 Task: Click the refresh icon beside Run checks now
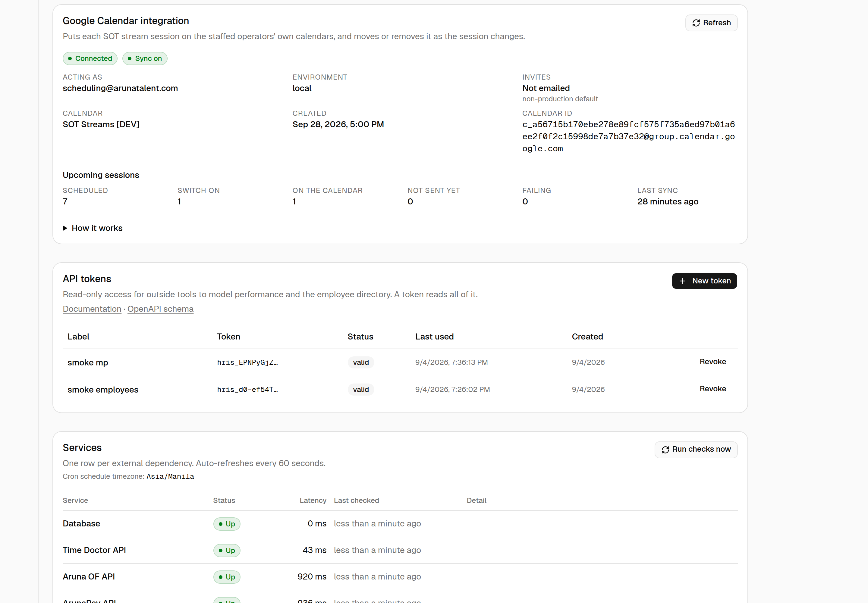click(665, 450)
